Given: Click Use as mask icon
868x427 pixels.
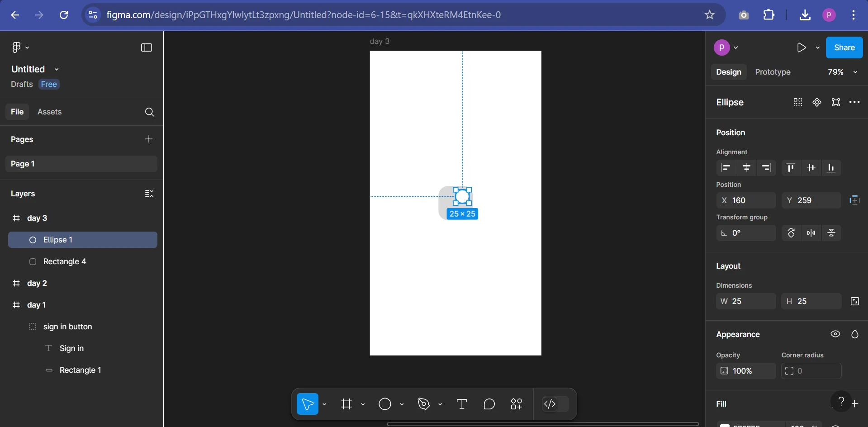Looking at the screenshot, I should pos(835,102).
